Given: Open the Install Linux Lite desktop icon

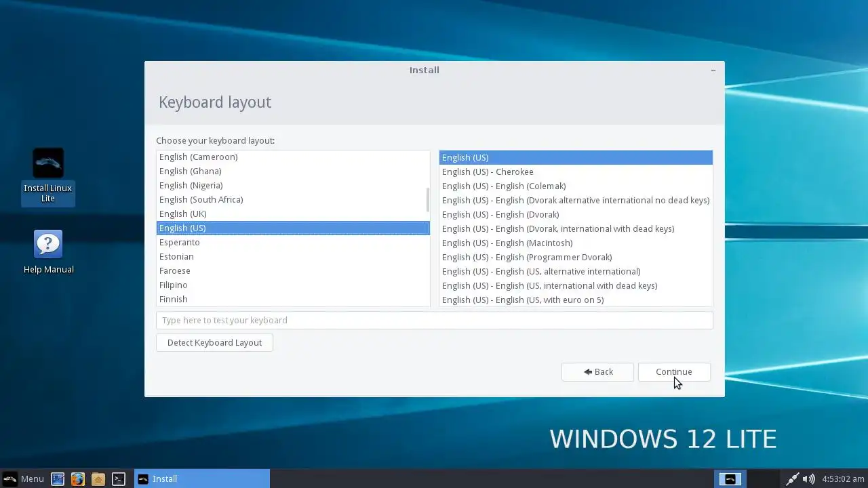Looking at the screenshot, I should point(47,176).
